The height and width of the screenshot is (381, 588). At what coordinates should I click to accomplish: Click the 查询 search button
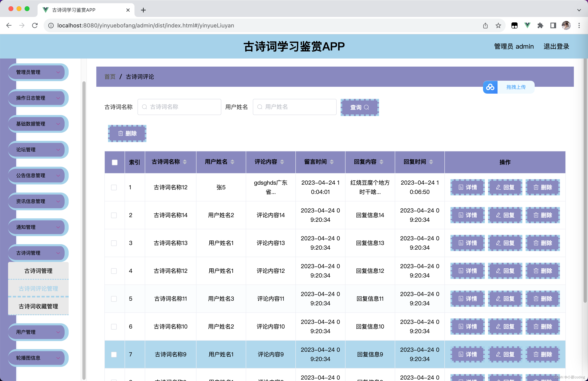(x=360, y=107)
